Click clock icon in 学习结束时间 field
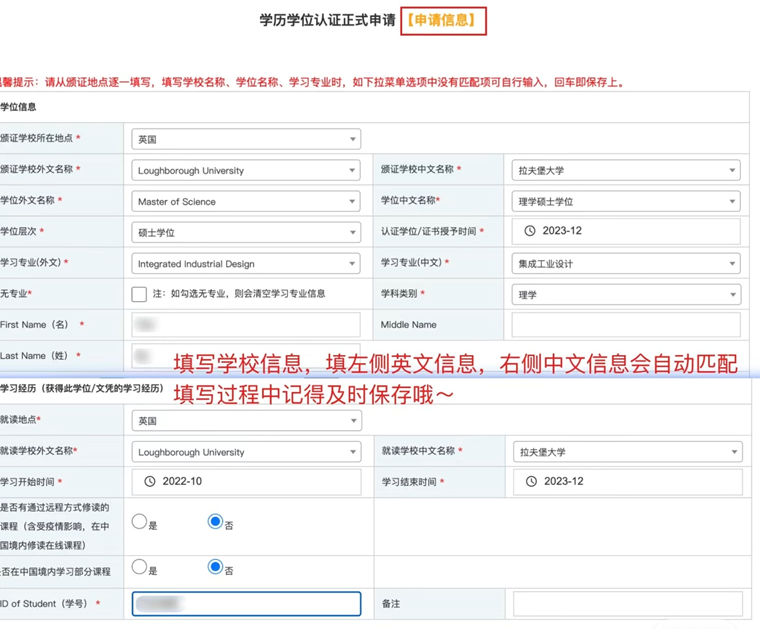The height and width of the screenshot is (634, 760). [531, 481]
